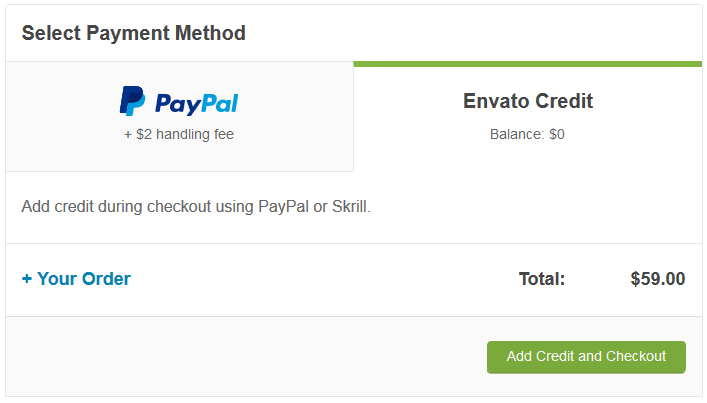Click the PayPal wordmark text
The width and height of the screenshot is (707, 403).
pos(196,103)
